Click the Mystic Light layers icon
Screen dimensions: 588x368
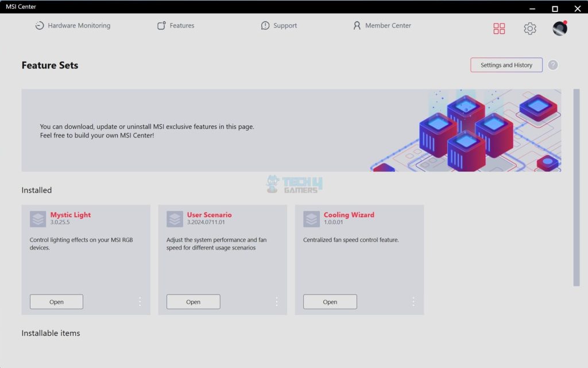coord(38,219)
